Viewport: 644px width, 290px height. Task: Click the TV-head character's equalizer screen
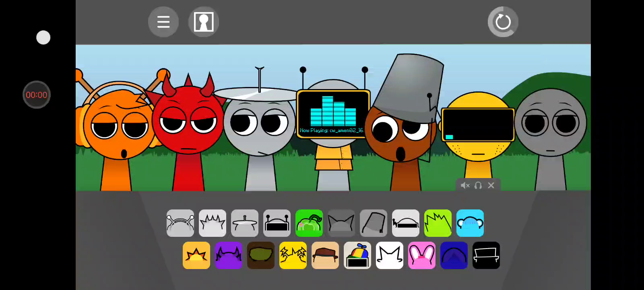tap(333, 114)
